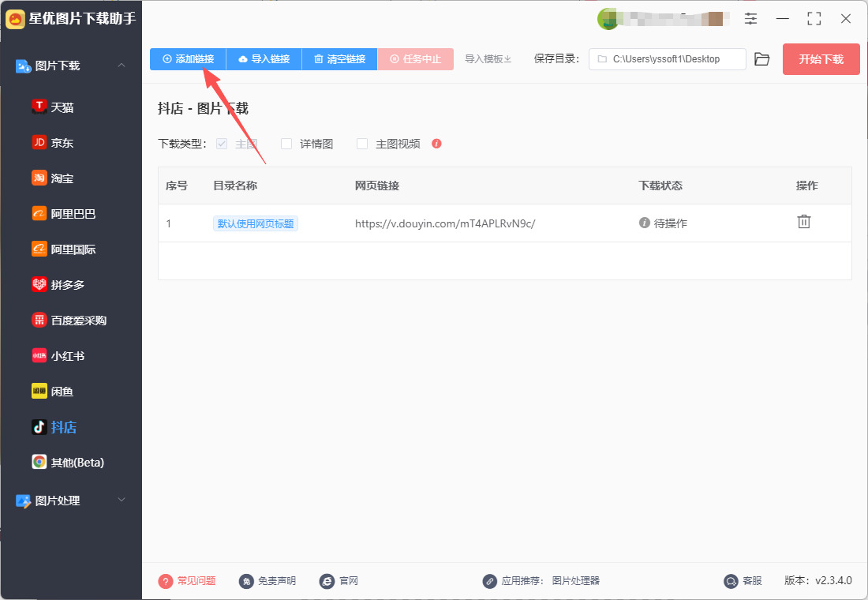The height and width of the screenshot is (600, 868).
Task: Open the 天猫 sidebar item
Action: click(53, 107)
